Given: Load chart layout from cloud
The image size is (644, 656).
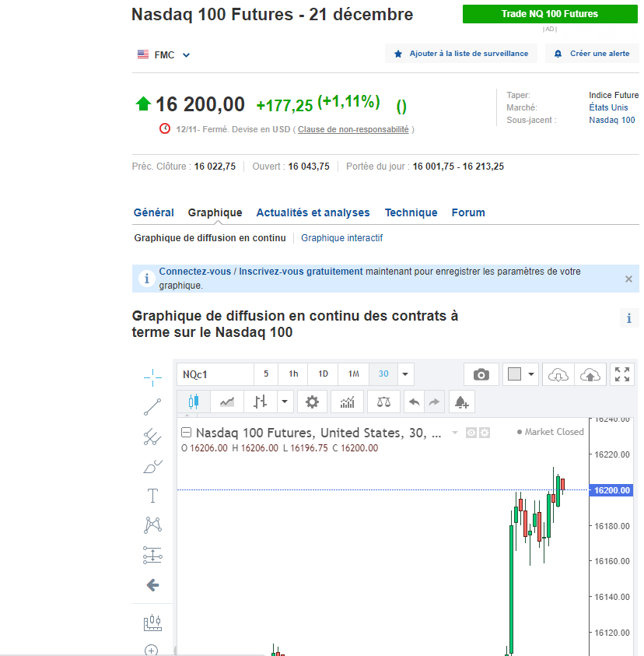Looking at the screenshot, I should point(558,374).
